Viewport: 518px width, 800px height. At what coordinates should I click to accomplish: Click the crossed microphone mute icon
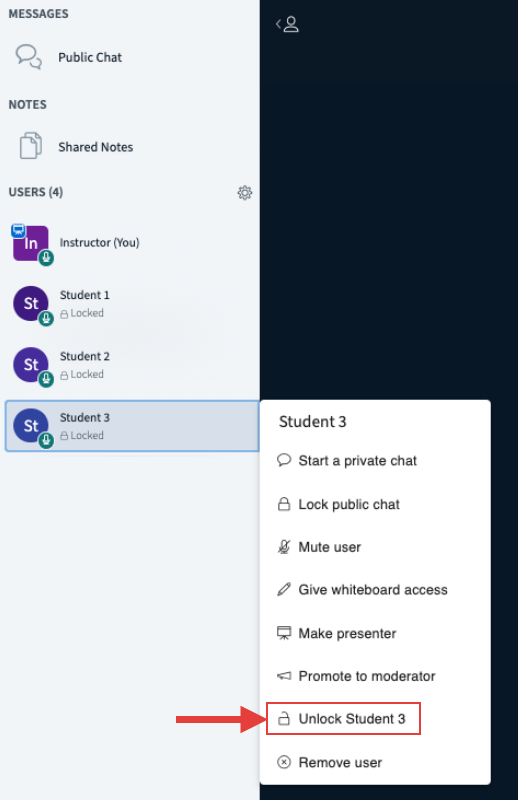click(x=284, y=547)
